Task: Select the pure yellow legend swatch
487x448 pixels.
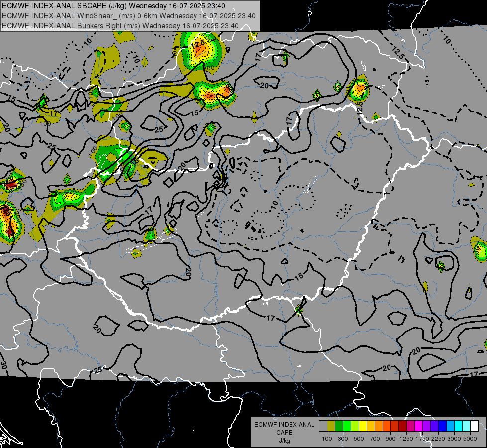Action: 363,426
